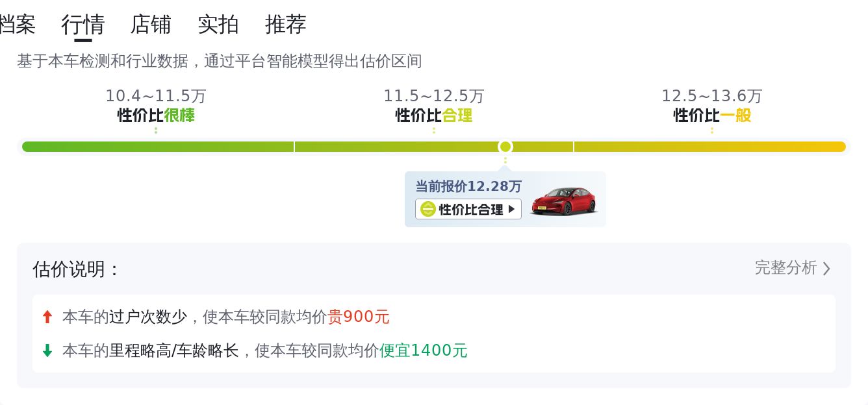Go to the 推荐 tab

(x=286, y=25)
